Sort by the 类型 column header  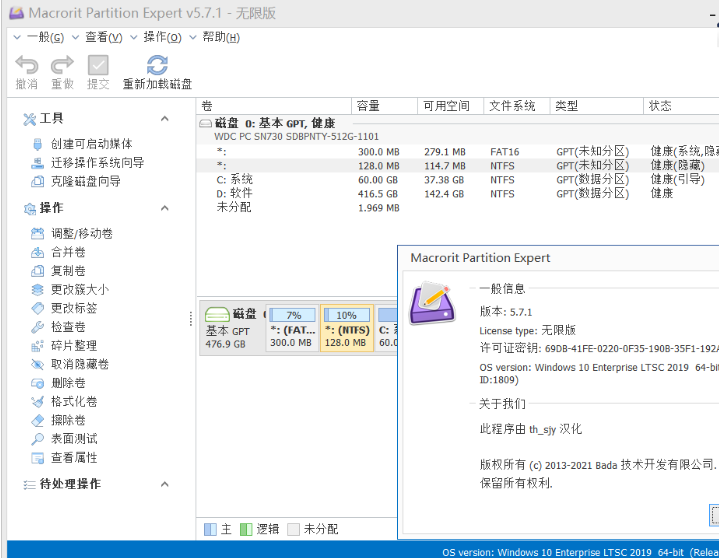click(x=596, y=106)
